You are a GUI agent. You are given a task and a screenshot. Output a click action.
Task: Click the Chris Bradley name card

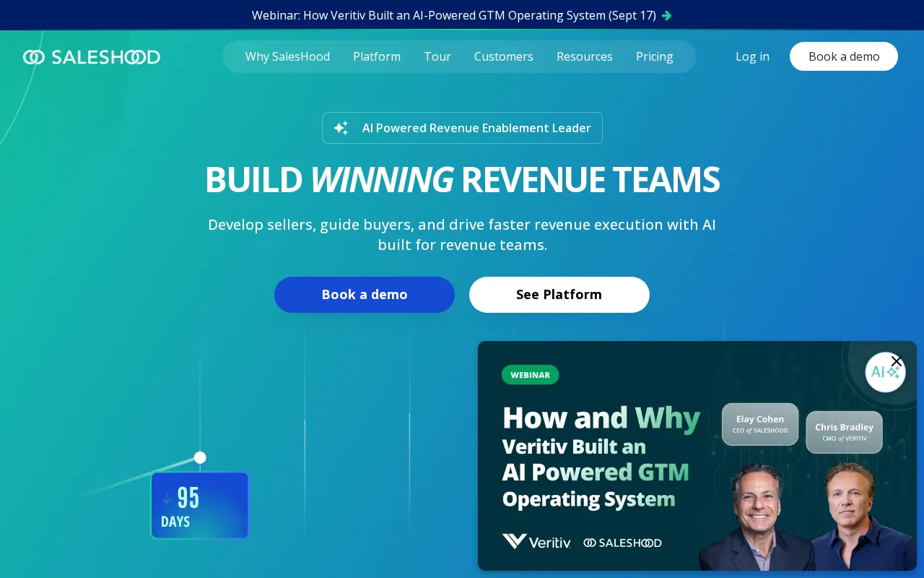pyautogui.click(x=845, y=432)
